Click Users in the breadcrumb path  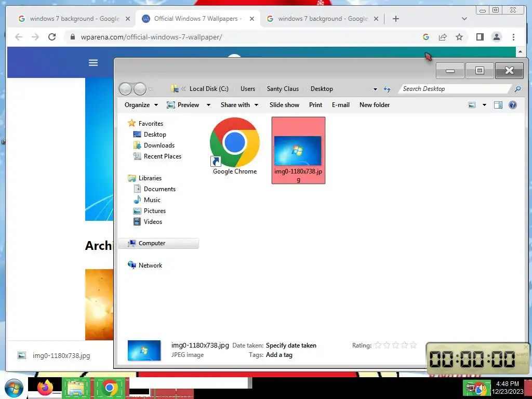click(248, 89)
